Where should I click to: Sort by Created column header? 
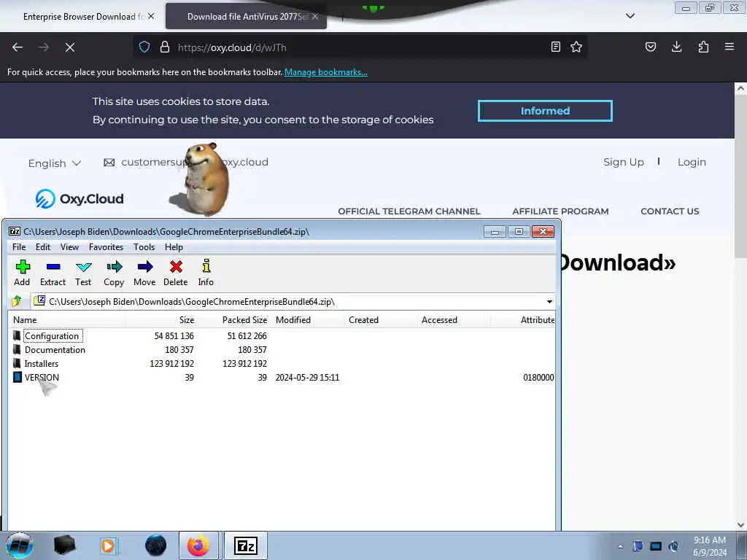coord(380,319)
